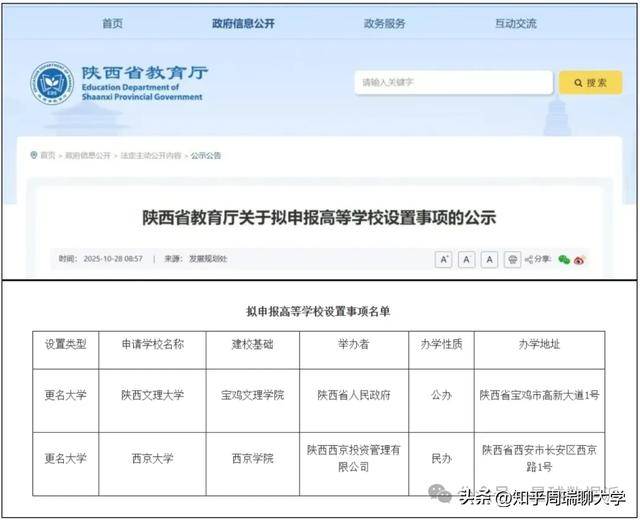This screenshot has height=520, width=640.
Task: Go to the 互动交流 navigation tab
Action: (515, 23)
